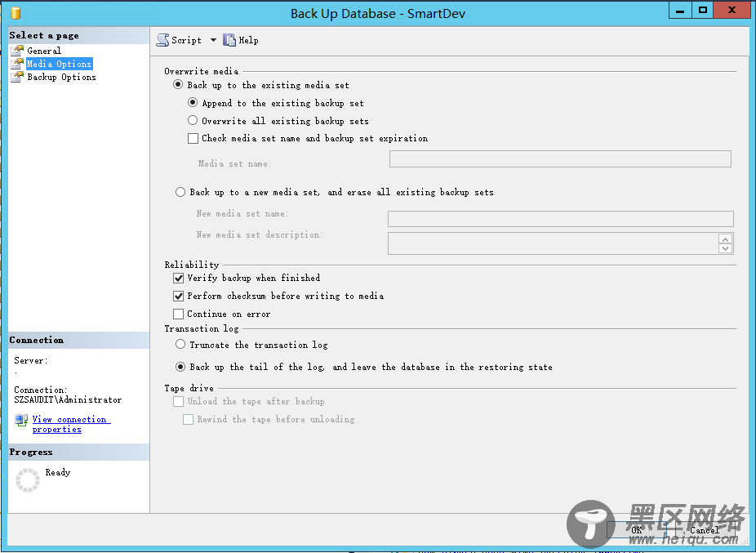Click the Media set name field
This screenshot has width=756, height=553.
tap(560, 158)
